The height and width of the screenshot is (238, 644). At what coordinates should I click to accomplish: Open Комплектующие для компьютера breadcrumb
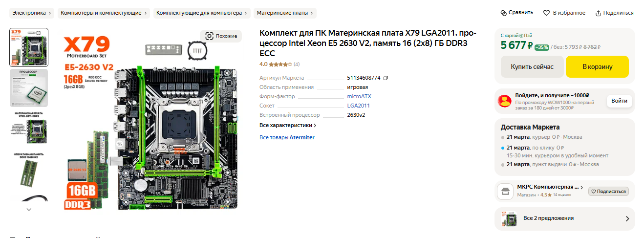(x=202, y=13)
